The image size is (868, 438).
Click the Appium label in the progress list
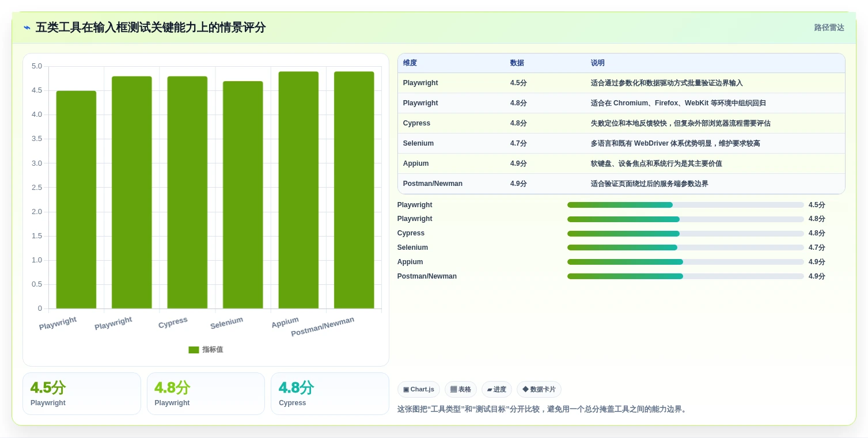coord(410,262)
